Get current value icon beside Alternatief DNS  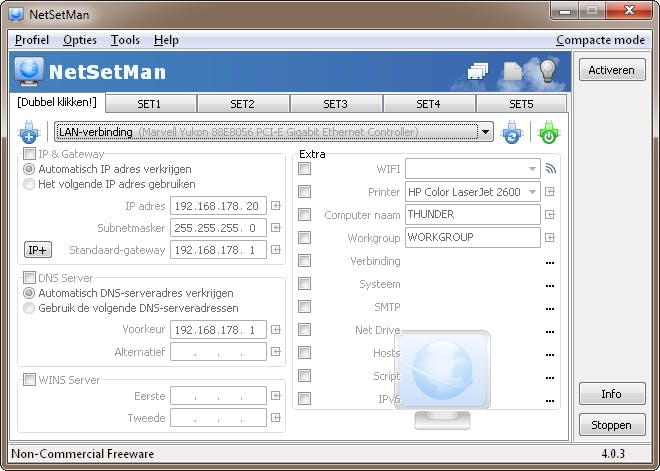pyautogui.click(x=276, y=351)
